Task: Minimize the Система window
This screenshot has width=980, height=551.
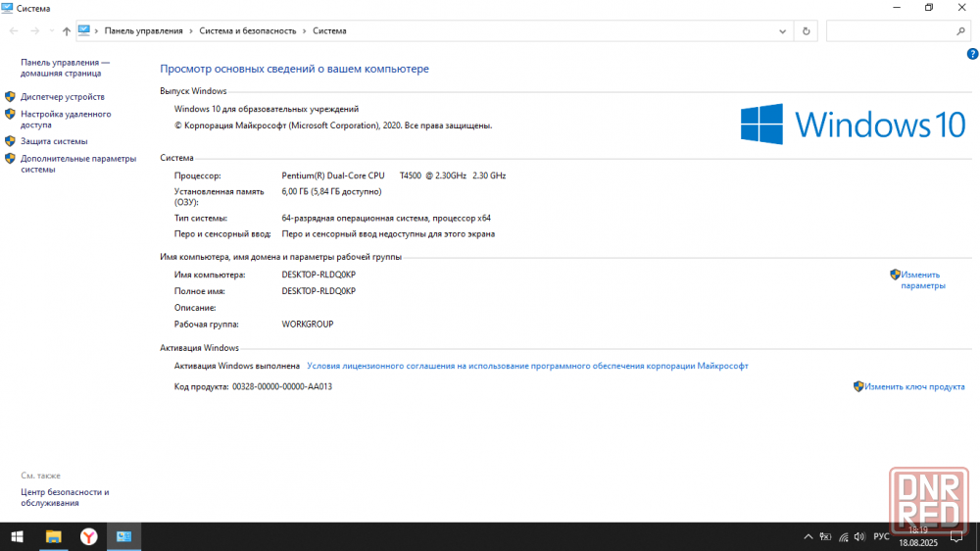Action: tap(897, 8)
